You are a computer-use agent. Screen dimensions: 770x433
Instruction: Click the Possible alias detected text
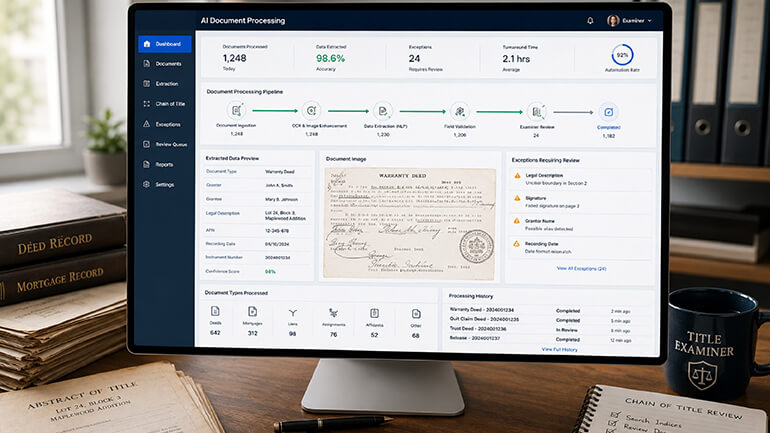coord(549,229)
